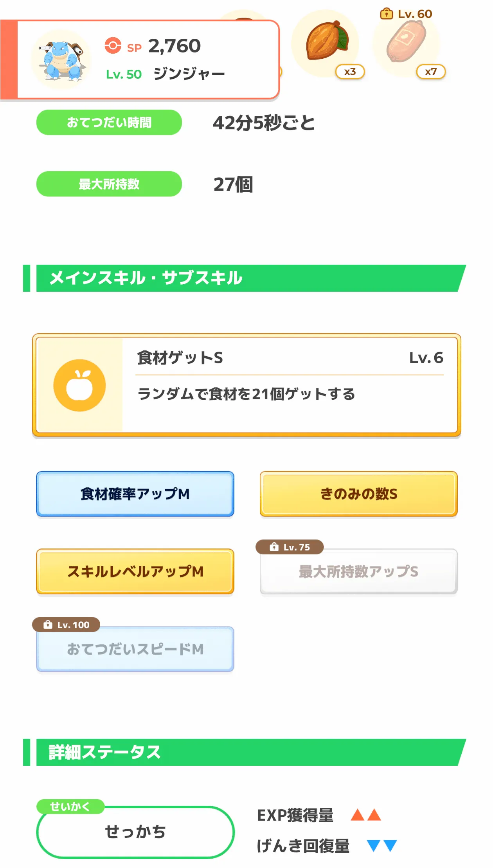Select the 食材確率アップM sub skill
Image resolution: width=493 pixels, height=868 pixels.
tap(135, 494)
